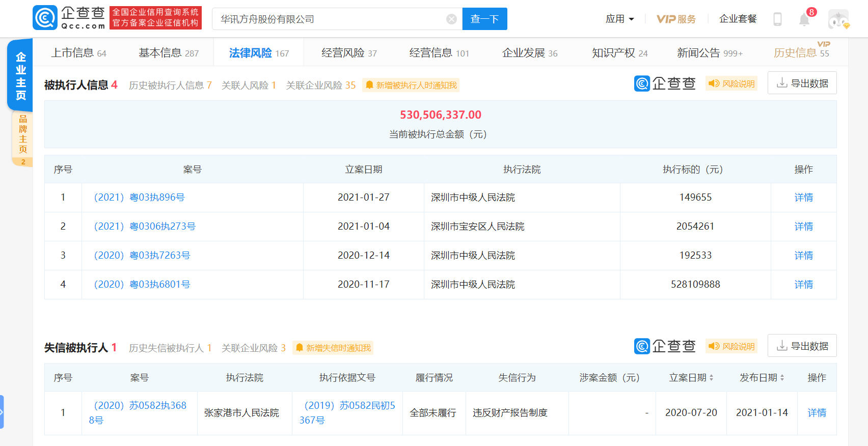Open 历史被执行人信息 7 link
868x446 pixels.
170,85
